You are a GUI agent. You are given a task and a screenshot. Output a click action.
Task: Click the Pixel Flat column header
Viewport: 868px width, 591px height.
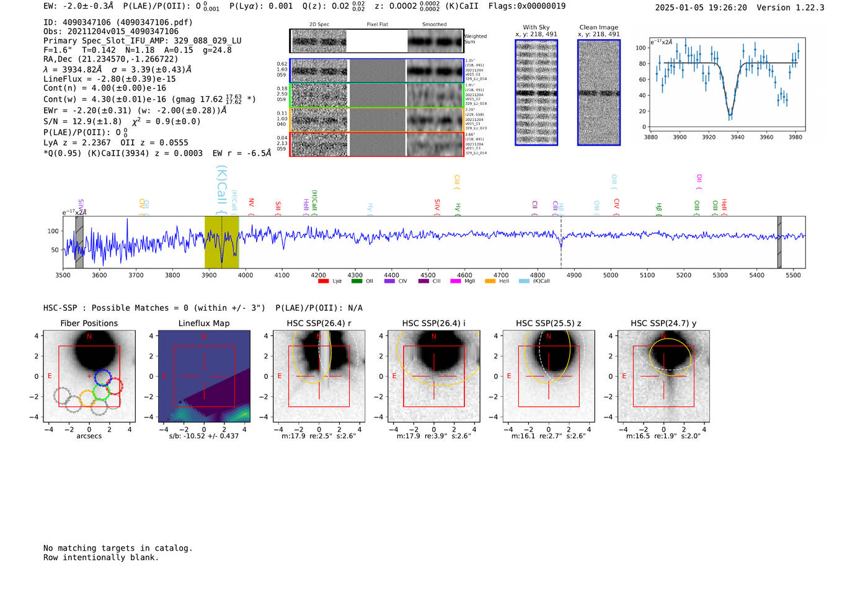[377, 25]
